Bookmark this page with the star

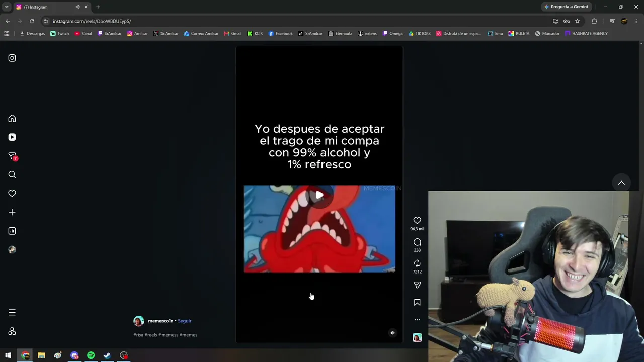(577, 21)
